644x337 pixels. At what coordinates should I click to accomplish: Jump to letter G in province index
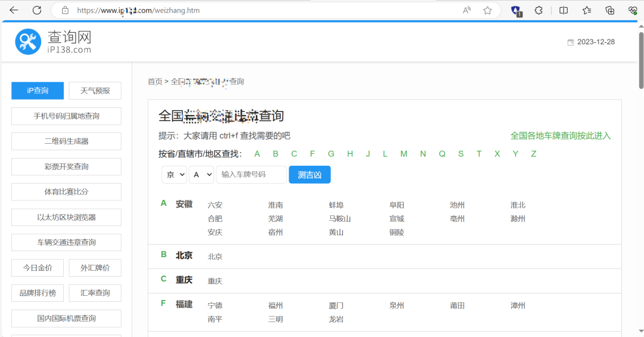(x=331, y=154)
